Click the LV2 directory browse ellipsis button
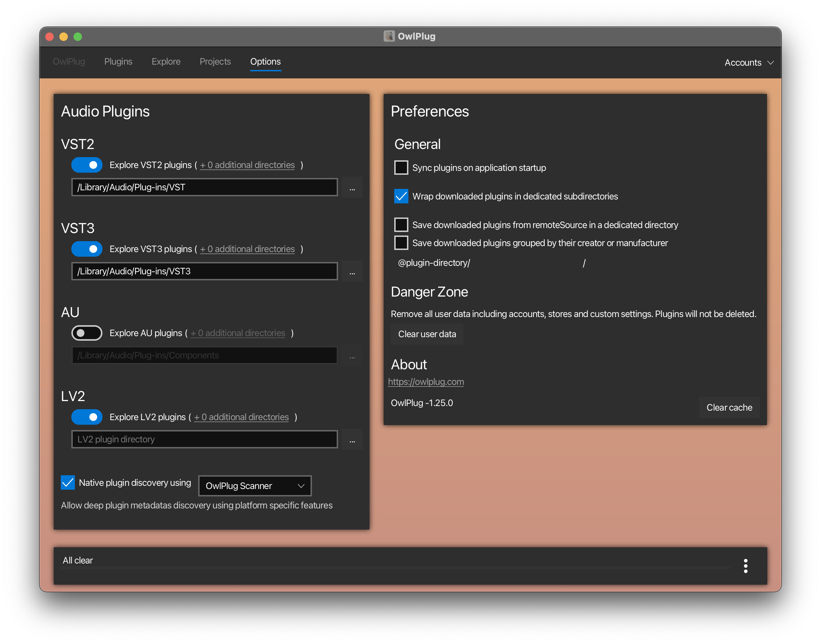This screenshot has height=644, width=821. click(352, 439)
